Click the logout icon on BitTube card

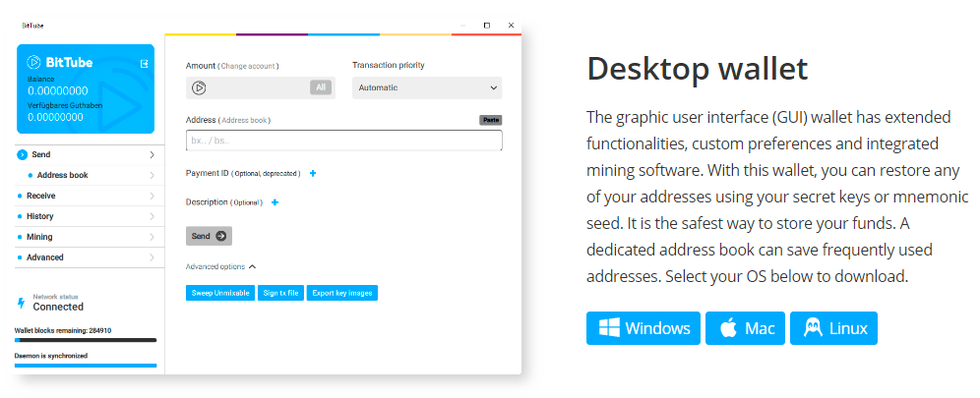[x=145, y=64]
